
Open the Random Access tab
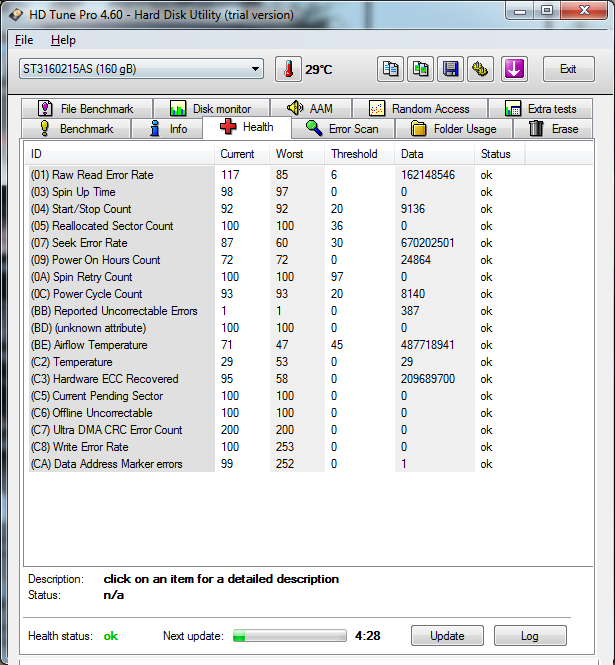point(419,109)
